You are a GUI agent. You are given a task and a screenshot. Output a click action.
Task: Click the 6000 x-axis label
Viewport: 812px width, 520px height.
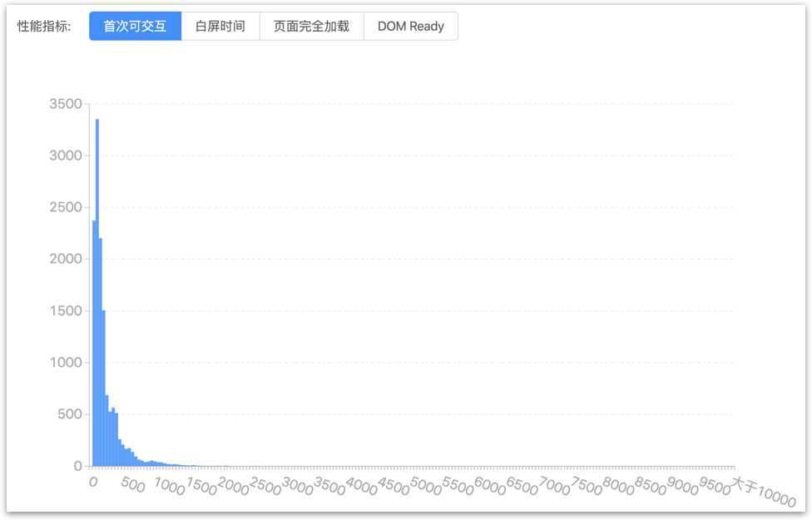click(490, 486)
